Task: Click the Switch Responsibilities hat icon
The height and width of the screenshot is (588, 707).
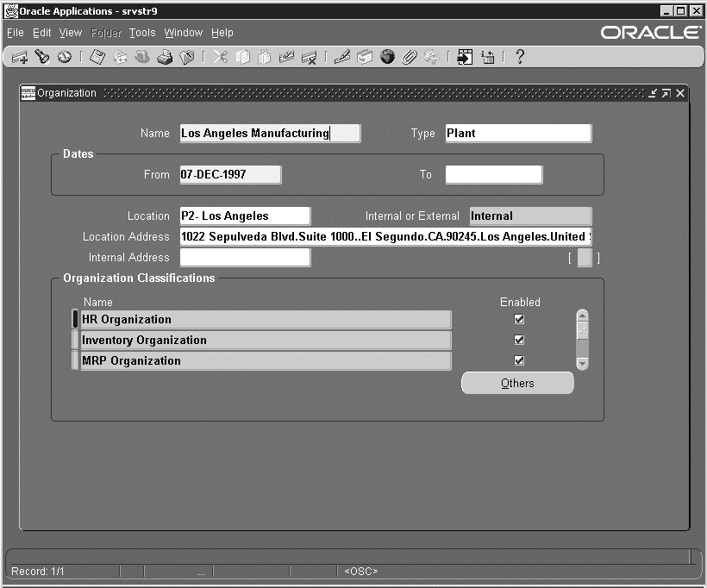Action: click(142, 57)
